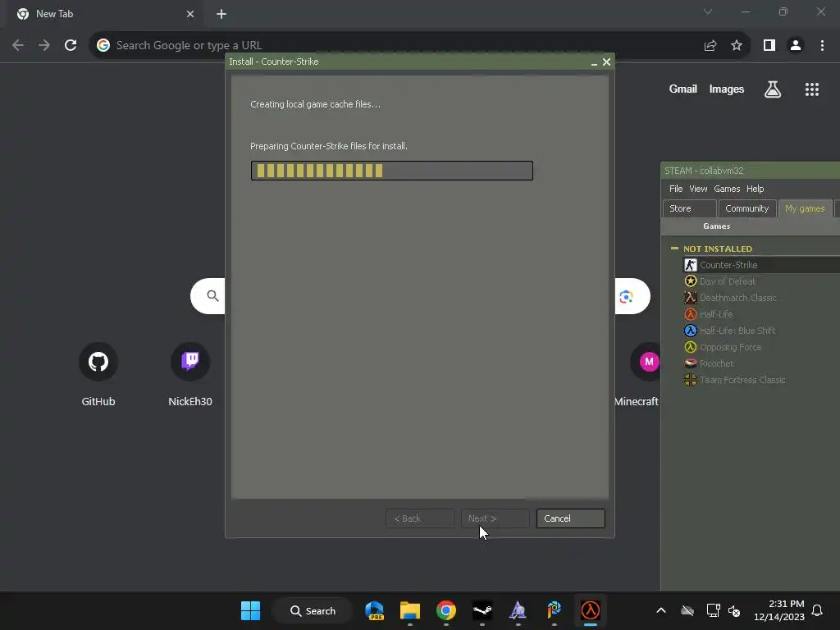Click the forward arrow in Chrome

pos(44,45)
